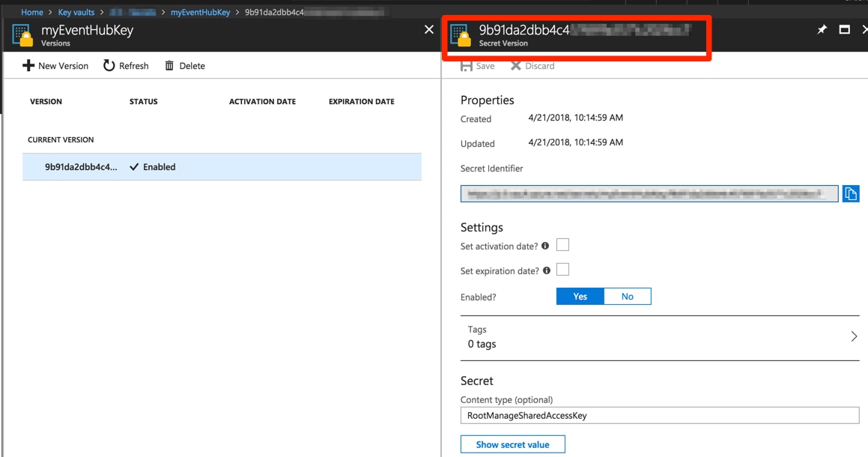868x457 pixels.
Task: Pin the Secret Version blade
Action: [822, 30]
